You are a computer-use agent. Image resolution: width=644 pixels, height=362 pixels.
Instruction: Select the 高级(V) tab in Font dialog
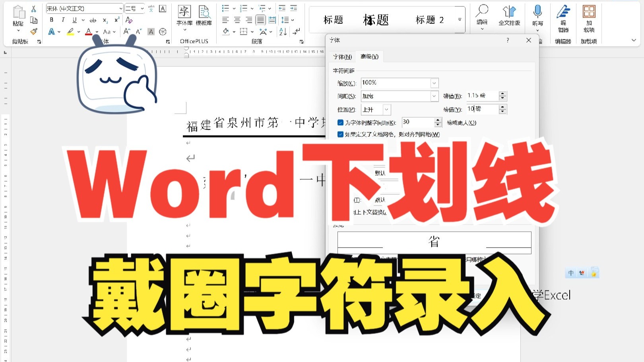(x=369, y=56)
